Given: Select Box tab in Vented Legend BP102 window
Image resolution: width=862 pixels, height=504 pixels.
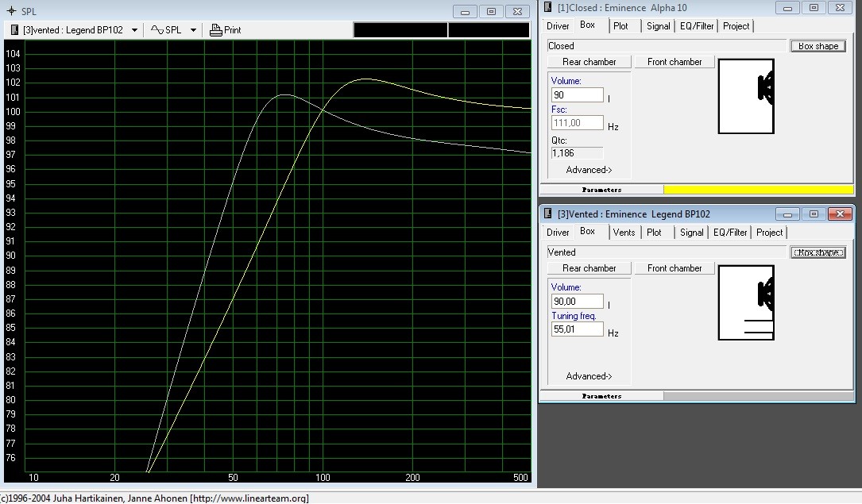Looking at the screenshot, I should coord(588,231).
